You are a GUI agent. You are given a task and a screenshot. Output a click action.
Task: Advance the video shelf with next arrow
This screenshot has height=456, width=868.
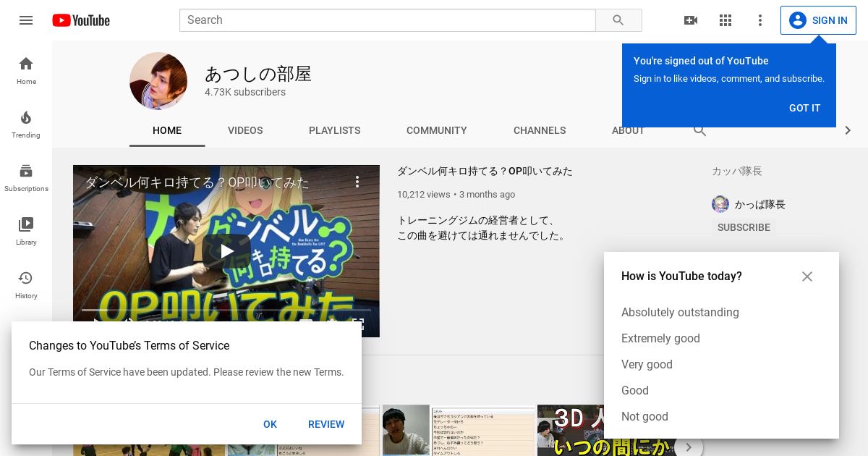coord(689,447)
